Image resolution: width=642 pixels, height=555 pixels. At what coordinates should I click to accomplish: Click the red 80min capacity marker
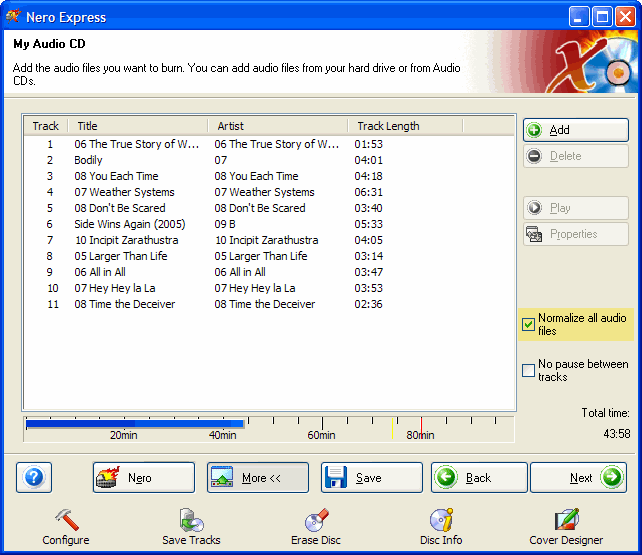point(421,428)
